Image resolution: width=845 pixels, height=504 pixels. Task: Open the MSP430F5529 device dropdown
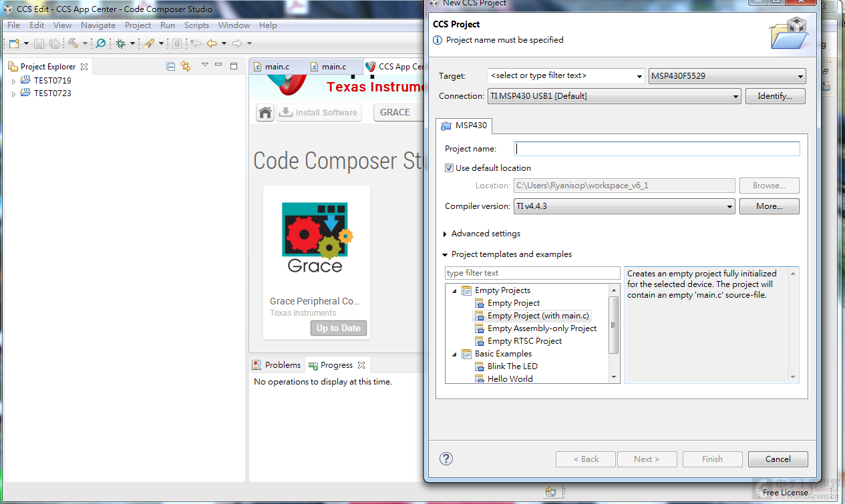coord(727,76)
